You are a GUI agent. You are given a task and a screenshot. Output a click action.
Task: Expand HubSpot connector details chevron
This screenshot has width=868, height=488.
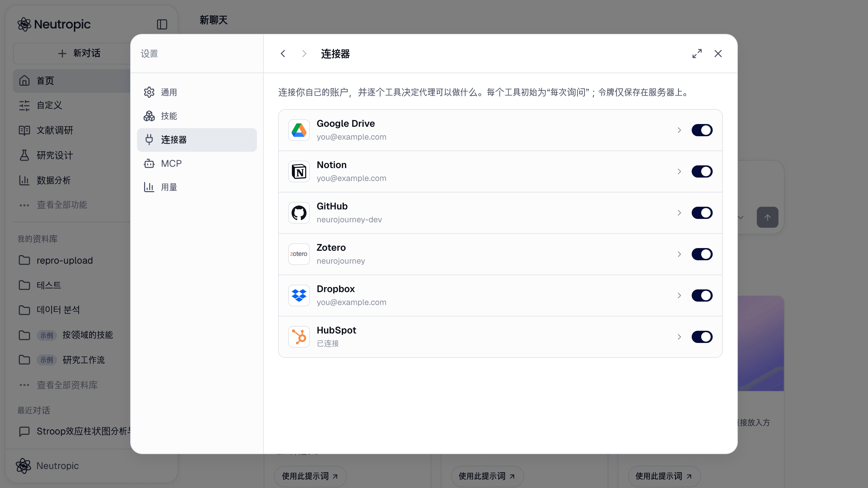[x=679, y=337]
